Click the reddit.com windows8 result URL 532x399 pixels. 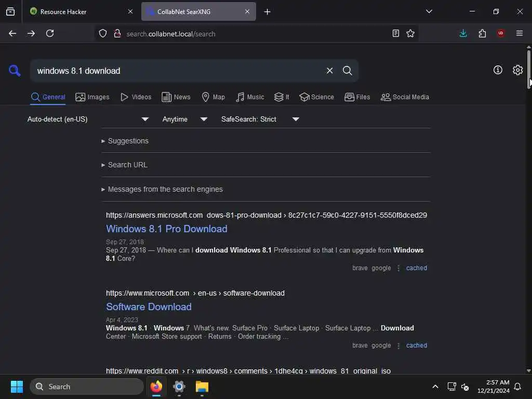point(248,371)
